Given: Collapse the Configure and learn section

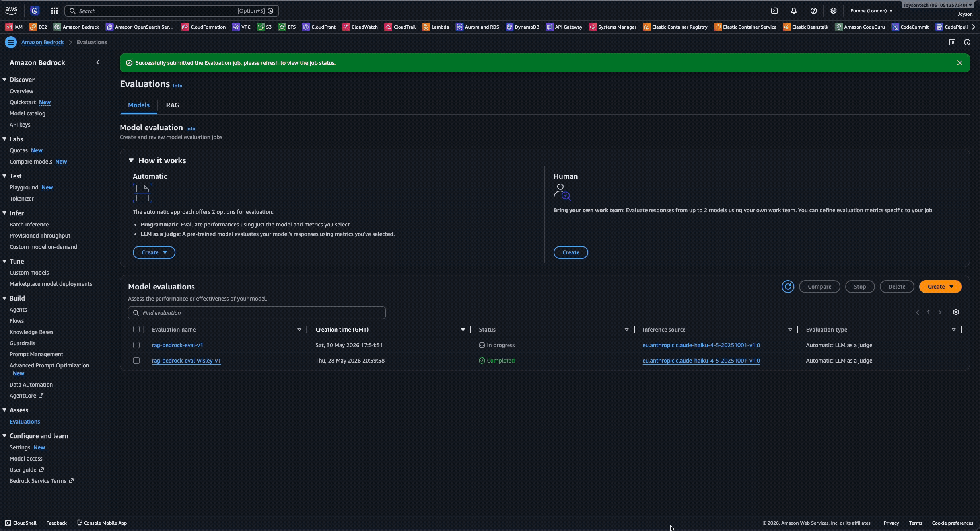Looking at the screenshot, I should coord(4,436).
